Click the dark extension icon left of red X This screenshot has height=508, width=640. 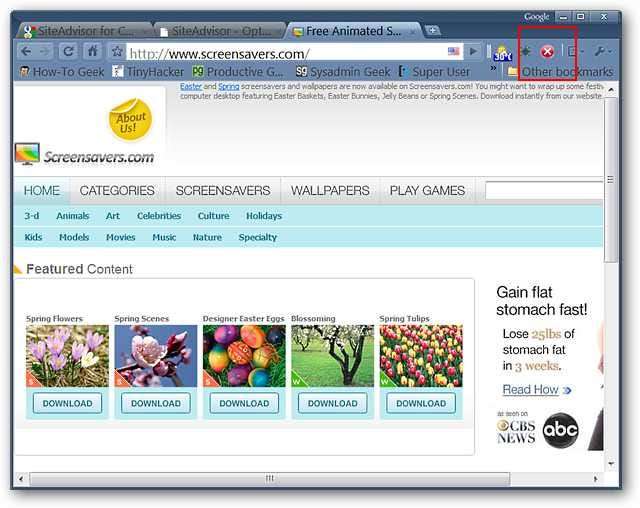526,51
